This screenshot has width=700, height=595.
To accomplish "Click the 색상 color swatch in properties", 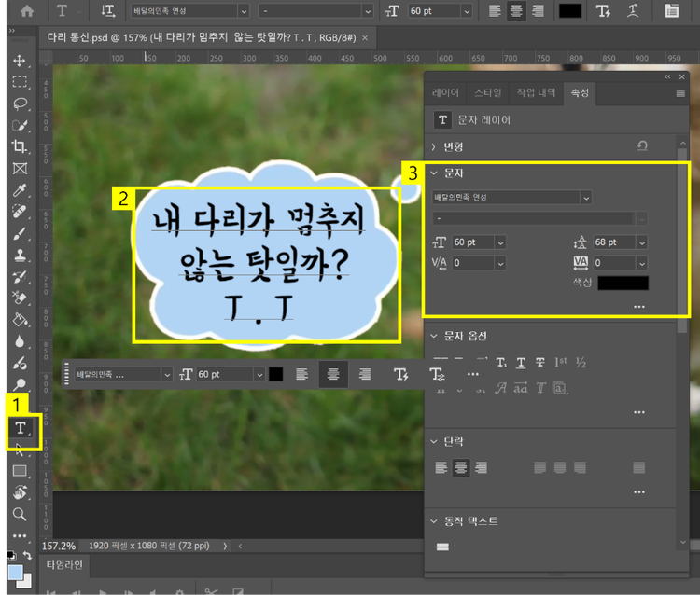I will [x=623, y=283].
